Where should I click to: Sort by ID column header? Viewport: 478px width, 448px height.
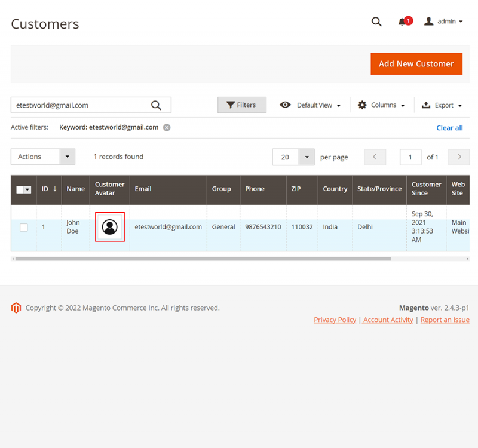pyautogui.click(x=49, y=189)
